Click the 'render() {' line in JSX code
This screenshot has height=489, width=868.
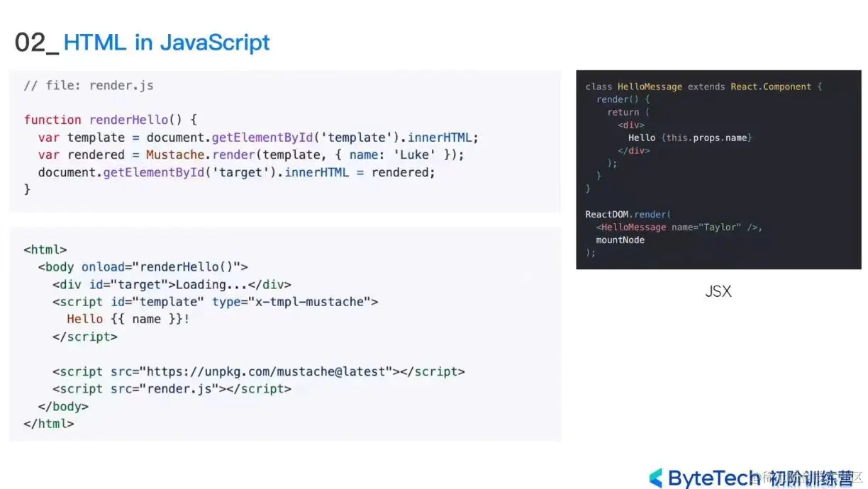(623, 99)
